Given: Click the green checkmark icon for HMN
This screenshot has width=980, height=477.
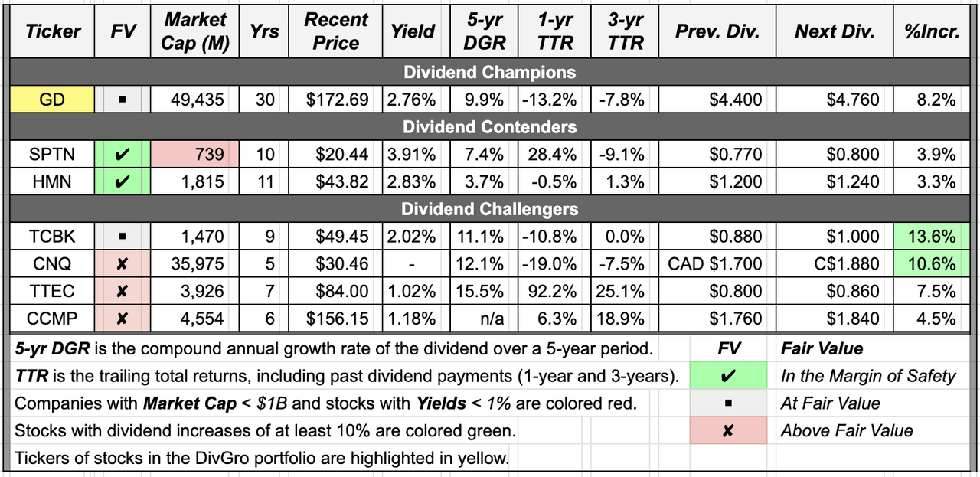Looking at the screenshot, I should tap(123, 182).
